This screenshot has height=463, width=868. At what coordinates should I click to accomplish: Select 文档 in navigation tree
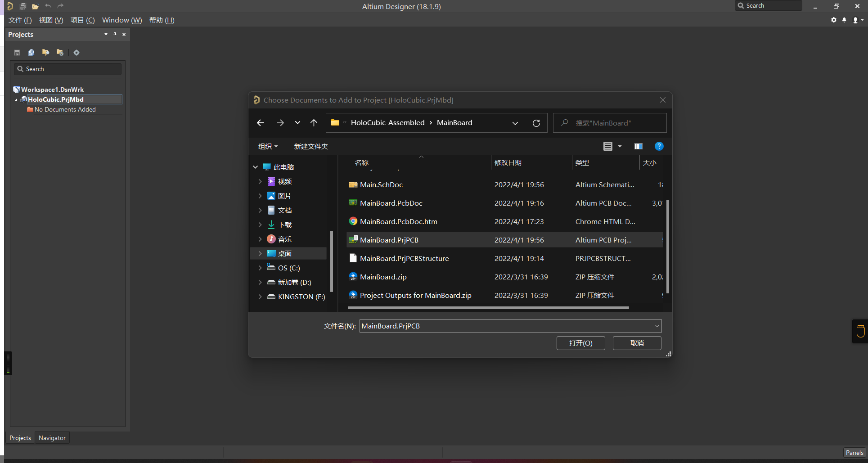click(284, 210)
